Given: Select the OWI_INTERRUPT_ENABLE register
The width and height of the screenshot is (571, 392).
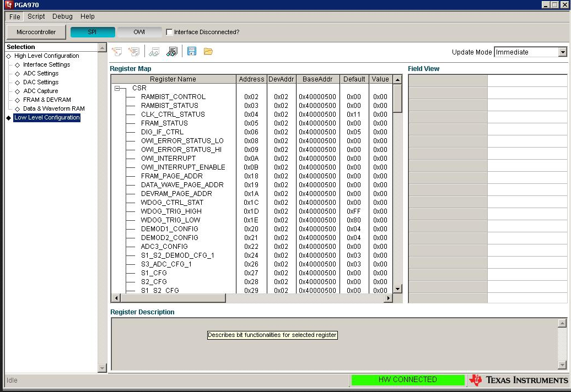Looking at the screenshot, I should tap(183, 167).
